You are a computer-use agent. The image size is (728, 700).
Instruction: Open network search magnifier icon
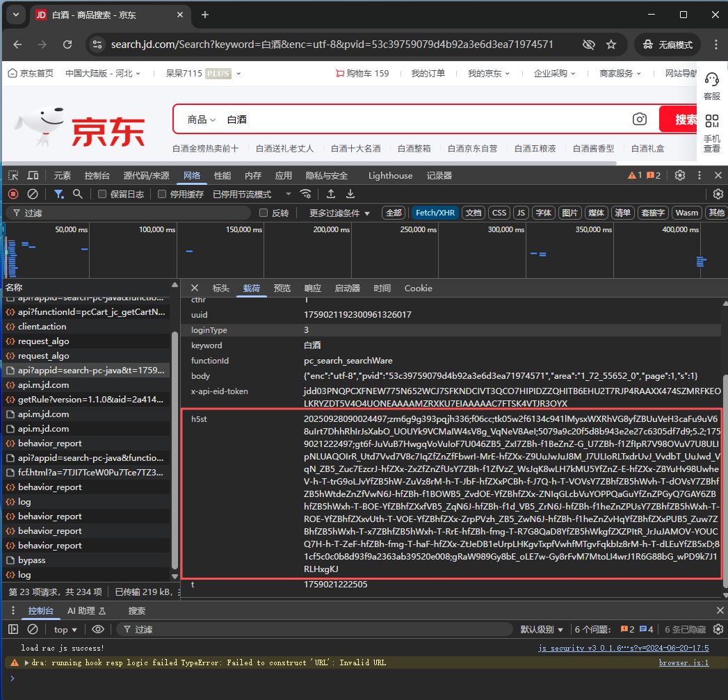click(78, 194)
